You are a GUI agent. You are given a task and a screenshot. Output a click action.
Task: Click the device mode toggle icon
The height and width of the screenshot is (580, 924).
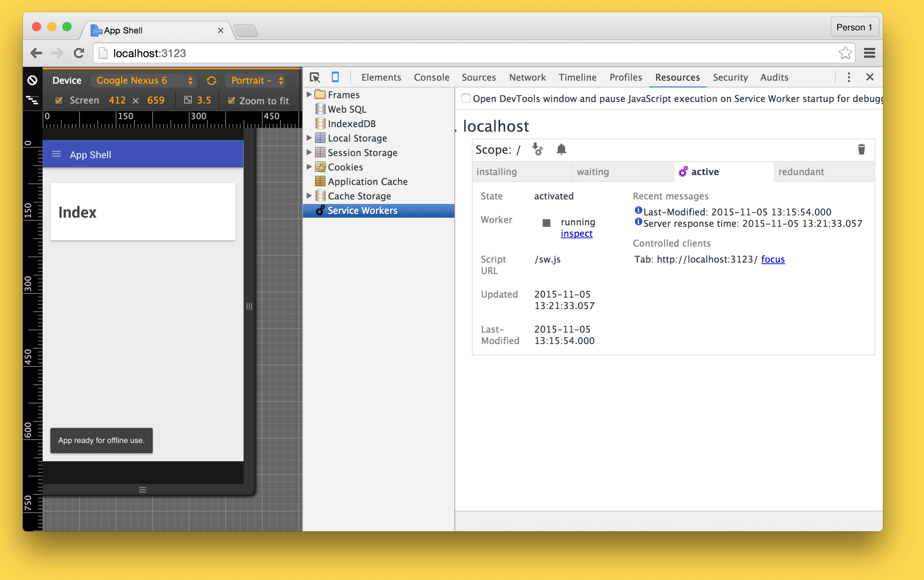[335, 77]
